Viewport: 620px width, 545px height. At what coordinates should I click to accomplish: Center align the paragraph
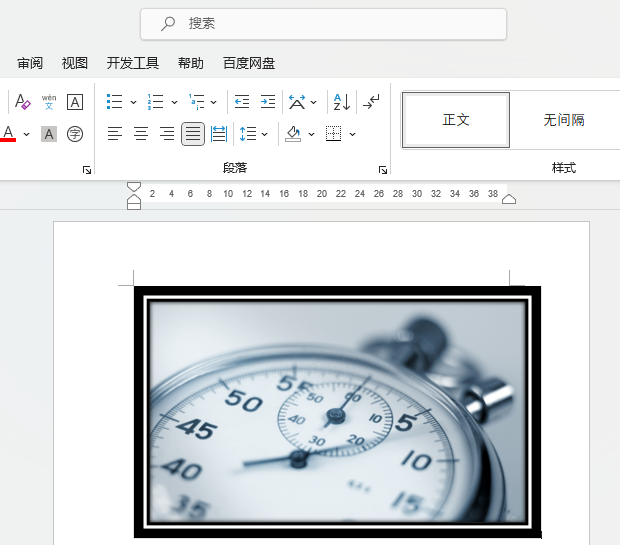[x=141, y=134]
